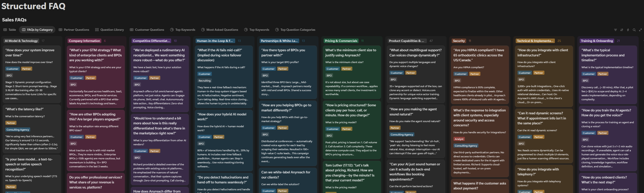Open card "What's the minimum client size"
Viewport: 644px width, 193px height.
coord(352,72)
